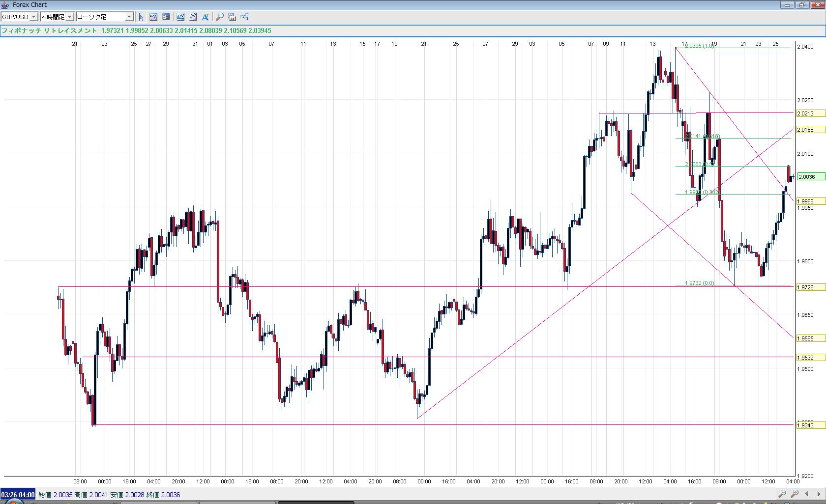
Task: Click the 終値 2.0036 close price readout
Action: 163,495
